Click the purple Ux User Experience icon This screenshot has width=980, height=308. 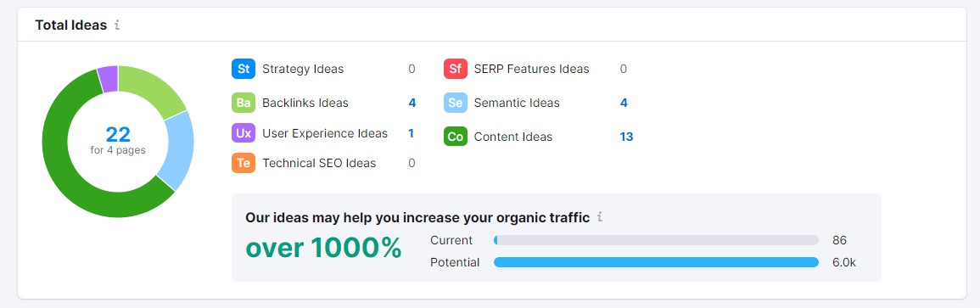244,133
